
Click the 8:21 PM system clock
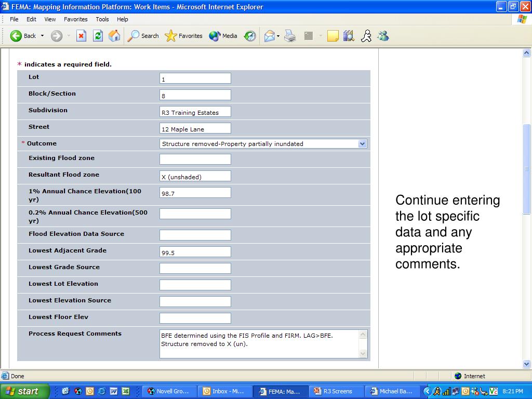[x=513, y=391]
